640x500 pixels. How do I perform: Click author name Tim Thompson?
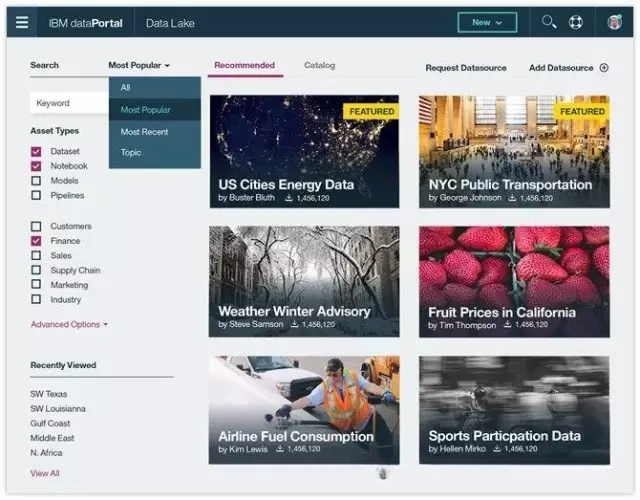[468, 325]
